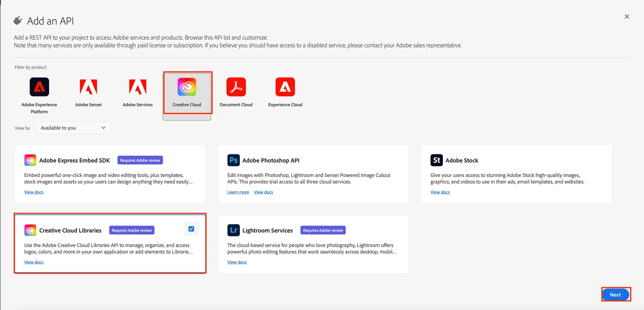Click the plug icon beside Add an API

click(x=18, y=21)
